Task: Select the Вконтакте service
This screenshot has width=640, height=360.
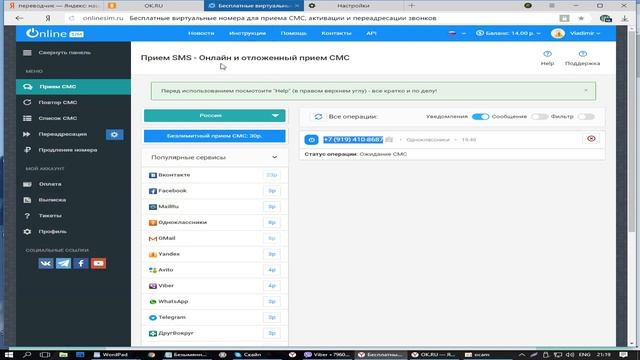Action: pos(215,175)
